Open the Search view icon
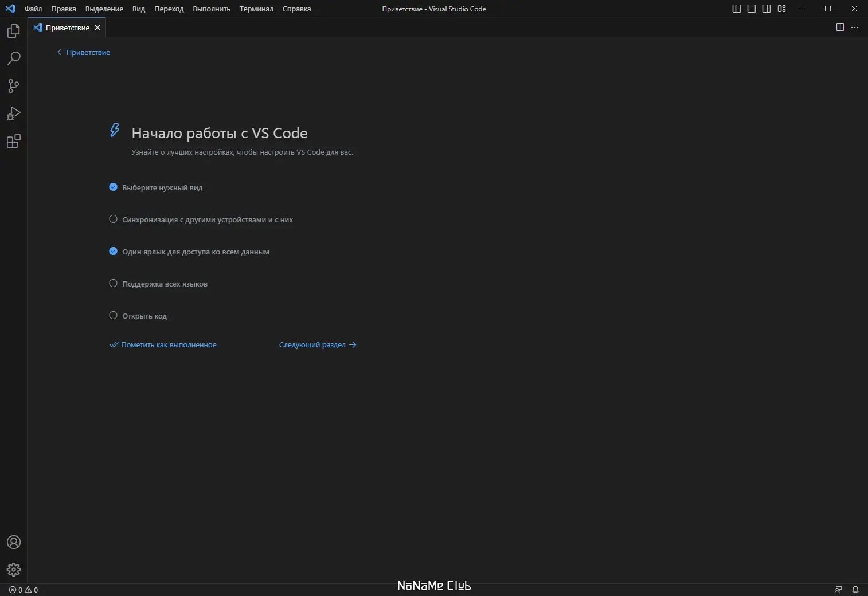 click(x=13, y=58)
